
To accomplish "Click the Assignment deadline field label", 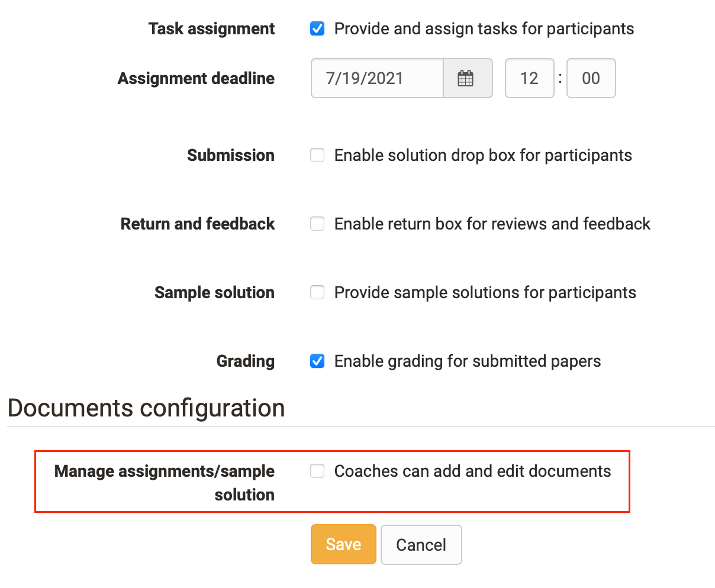I will click(197, 79).
